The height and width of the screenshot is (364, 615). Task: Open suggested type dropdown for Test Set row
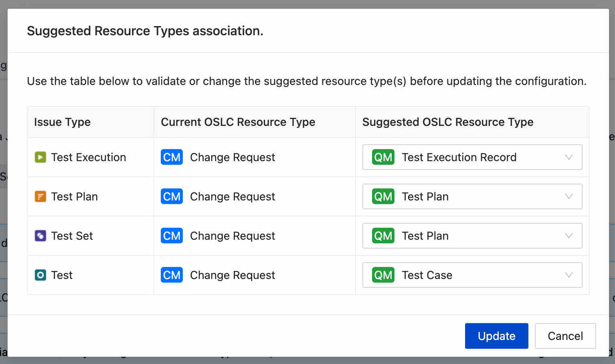pyautogui.click(x=472, y=236)
